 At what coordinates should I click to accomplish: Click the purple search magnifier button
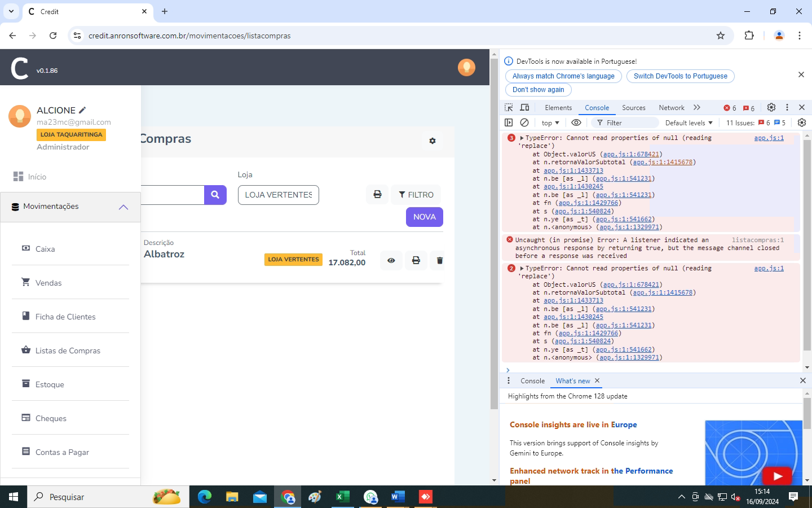215,195
